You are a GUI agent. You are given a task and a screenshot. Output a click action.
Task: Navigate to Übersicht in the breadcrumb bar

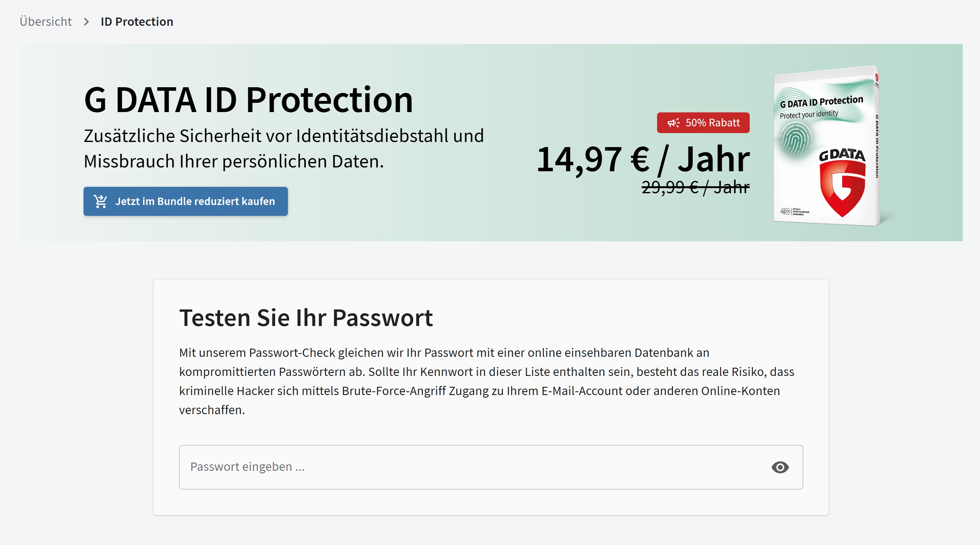pos(46,22)
